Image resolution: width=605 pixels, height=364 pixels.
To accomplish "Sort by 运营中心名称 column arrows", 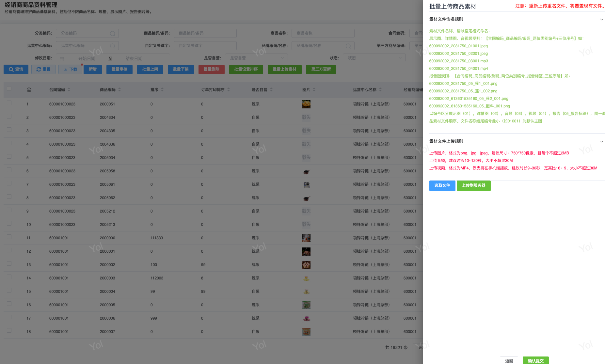I will pos(380,90).
